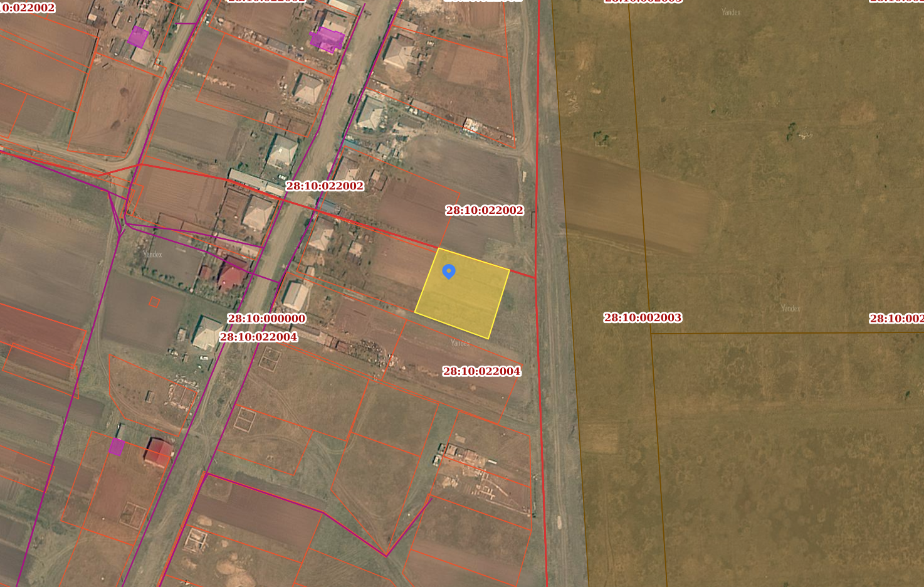This screenshot has width=924, height=587.
Task: Click the 28:10:000000 cadastral label
Action: [x=266, y=319]
